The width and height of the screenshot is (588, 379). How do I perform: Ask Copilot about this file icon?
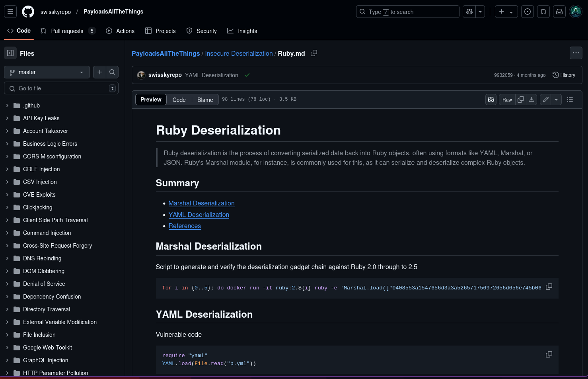(491, 100)
